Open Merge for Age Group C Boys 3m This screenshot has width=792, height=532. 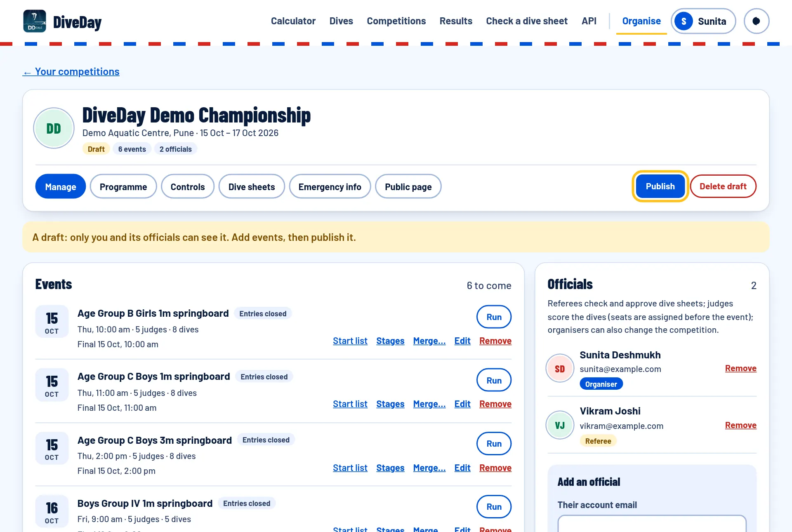429,468
